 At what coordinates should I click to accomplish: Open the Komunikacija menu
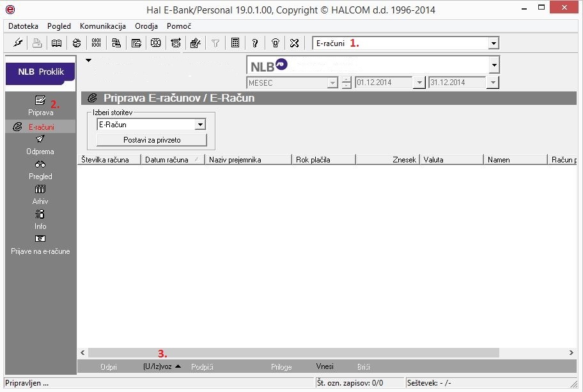click(103, 26)
